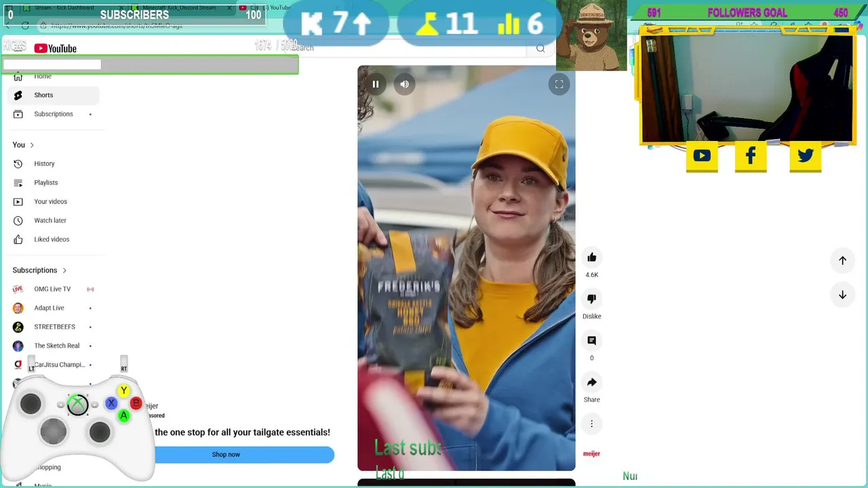Click the Shorts sidebar icon
This screenshot has height=488, width=868.
18,95
